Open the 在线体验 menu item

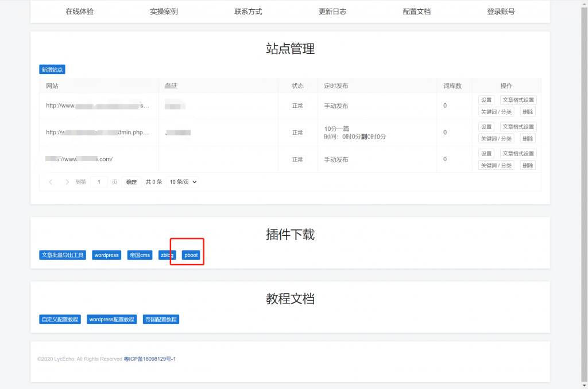(79, 11)
